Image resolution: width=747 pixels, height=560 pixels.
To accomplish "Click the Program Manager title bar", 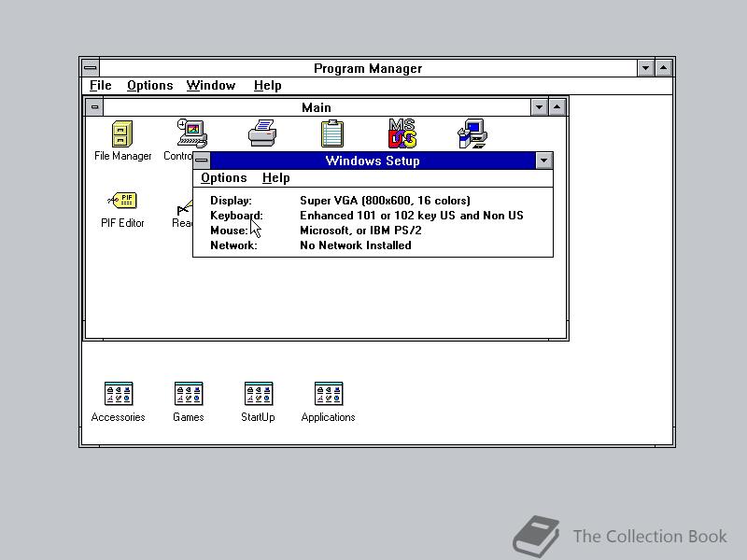I will [x=368, y=68].
